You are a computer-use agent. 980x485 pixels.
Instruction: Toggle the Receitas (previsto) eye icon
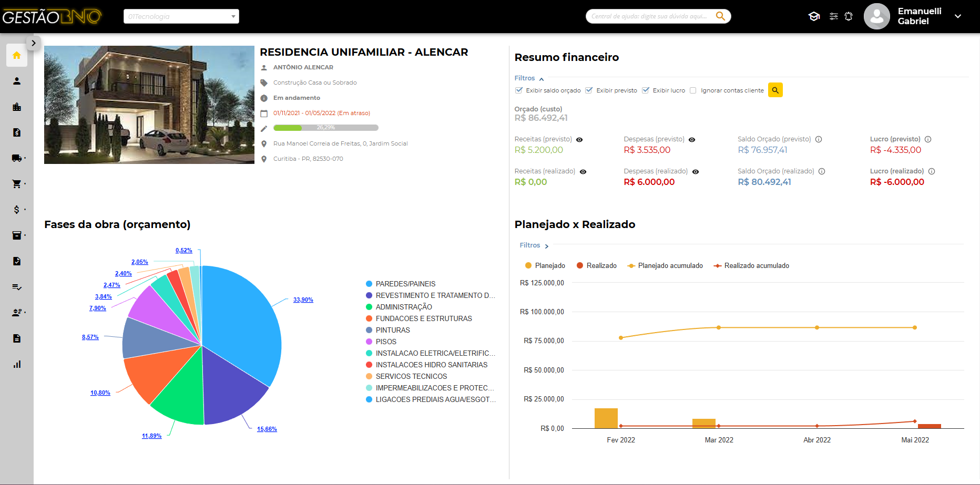point(579,140)
